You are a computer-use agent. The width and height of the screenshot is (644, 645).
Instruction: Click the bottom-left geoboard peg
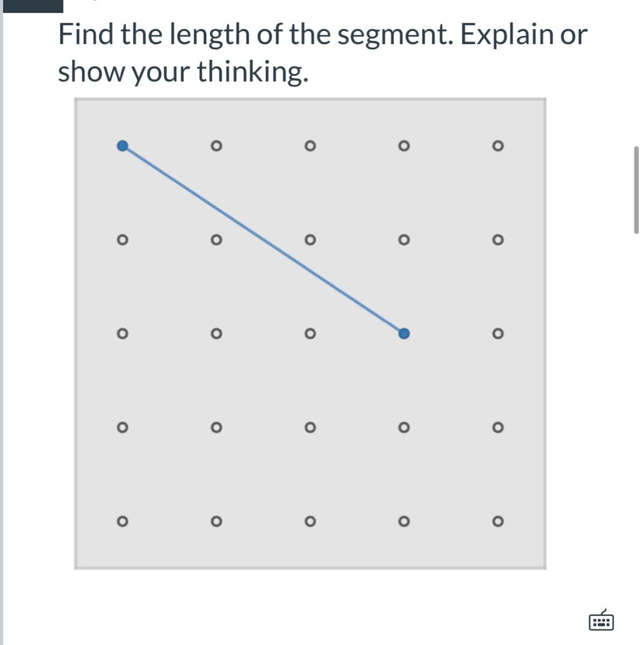[x=122, y=521]
